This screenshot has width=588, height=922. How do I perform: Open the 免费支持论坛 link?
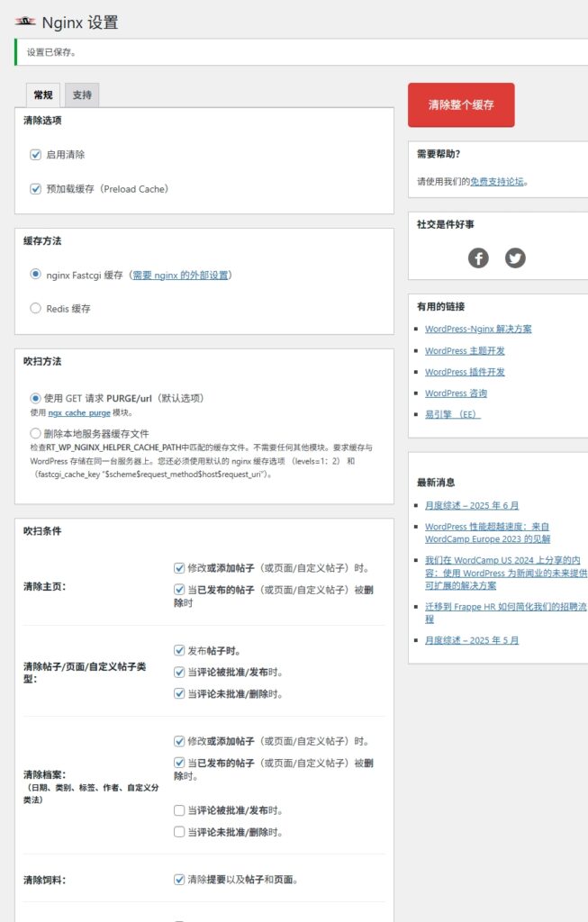(497, 182)
